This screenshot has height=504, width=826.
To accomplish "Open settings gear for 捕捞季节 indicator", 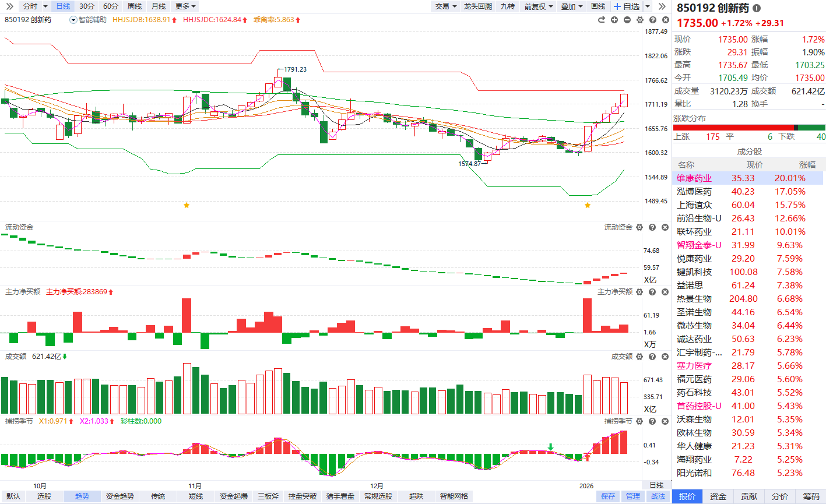I will [639, 421].
